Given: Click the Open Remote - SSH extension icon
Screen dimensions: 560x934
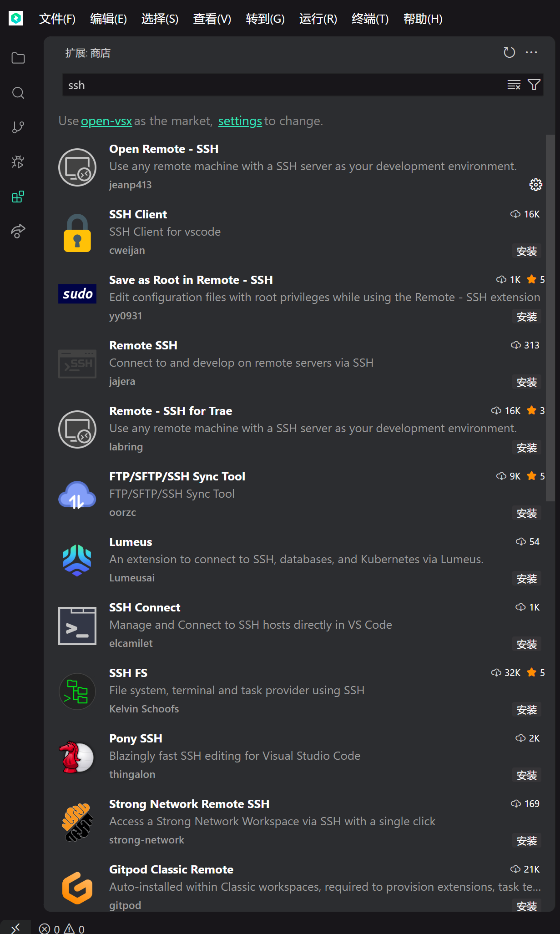Looking at the screenshot, I should pos(77,167).
